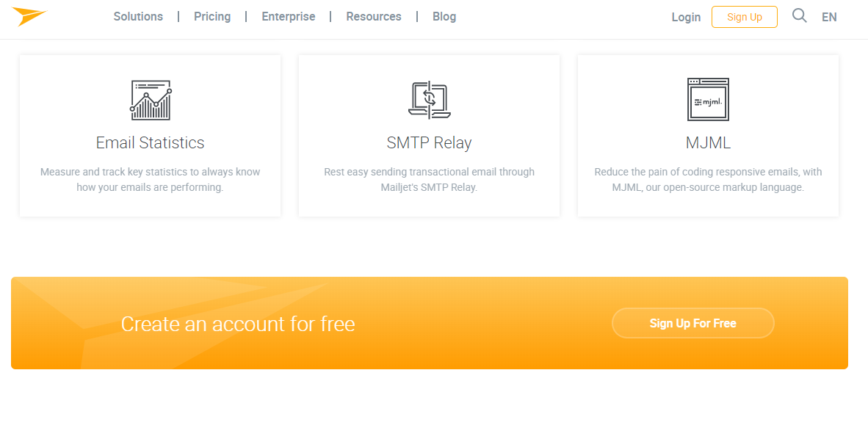Open the Solutions menu
The image size is (868, 428).
[x=138, y=17]
